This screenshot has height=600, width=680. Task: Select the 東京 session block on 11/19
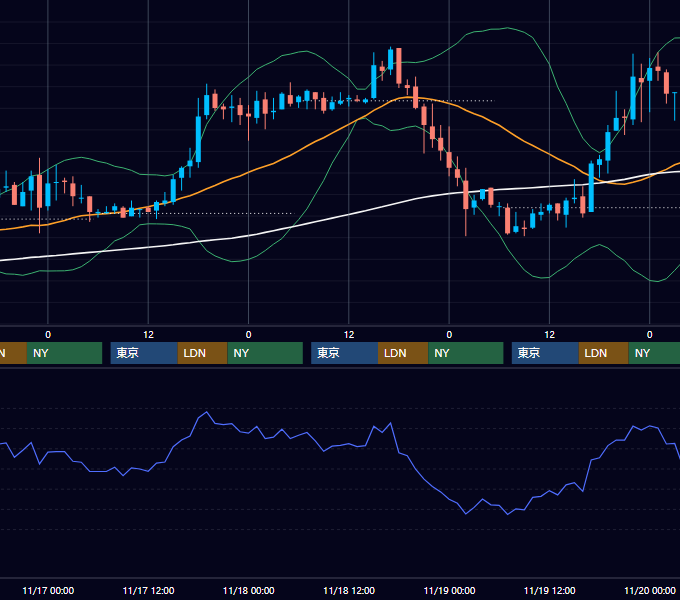545,353
